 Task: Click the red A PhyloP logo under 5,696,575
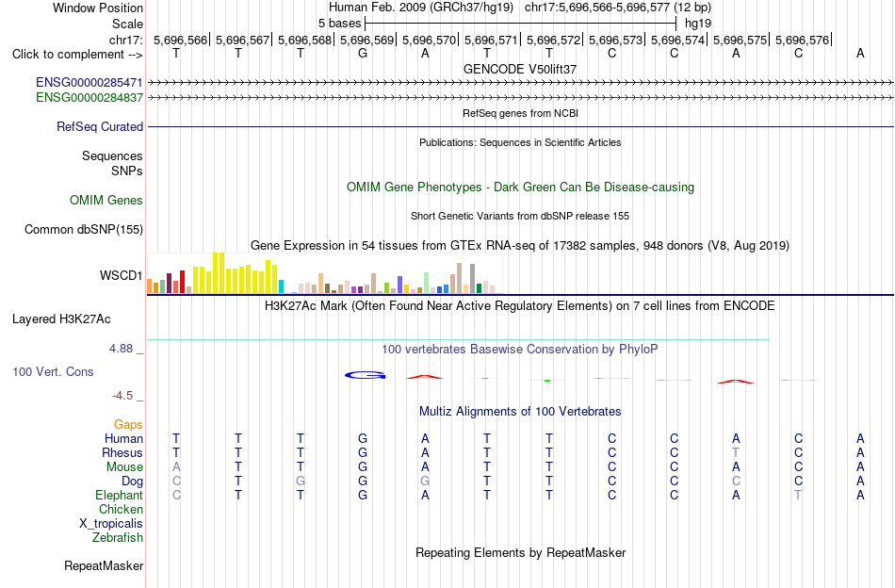tap(736, 382)
